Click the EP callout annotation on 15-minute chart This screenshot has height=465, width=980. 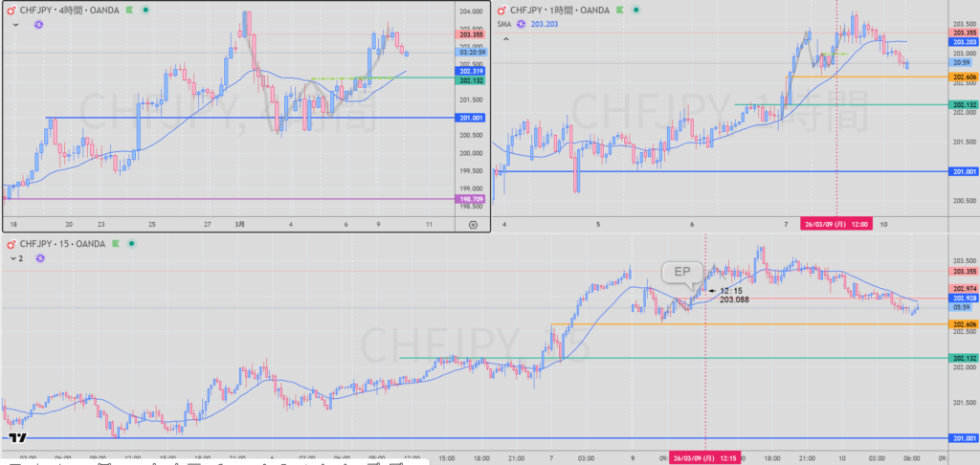pos(682,272)
